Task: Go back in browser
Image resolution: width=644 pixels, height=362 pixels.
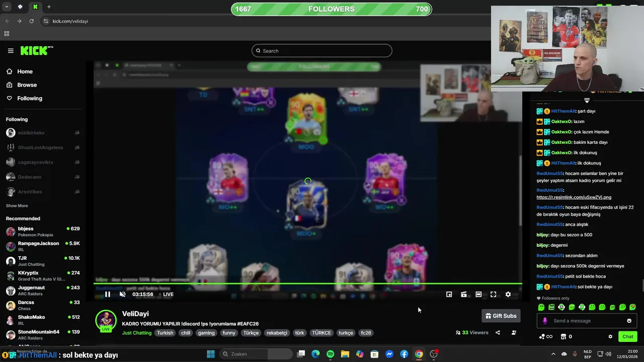Action: click(7, 21)
